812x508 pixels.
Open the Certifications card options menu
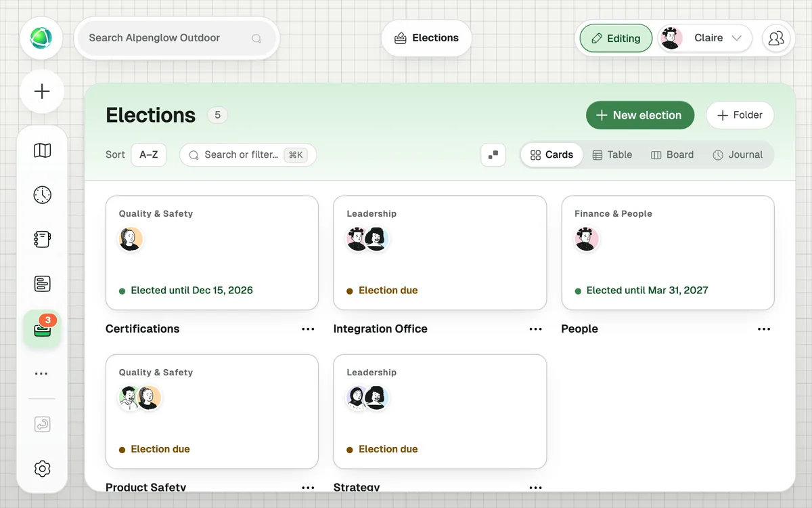click(308, 329)
